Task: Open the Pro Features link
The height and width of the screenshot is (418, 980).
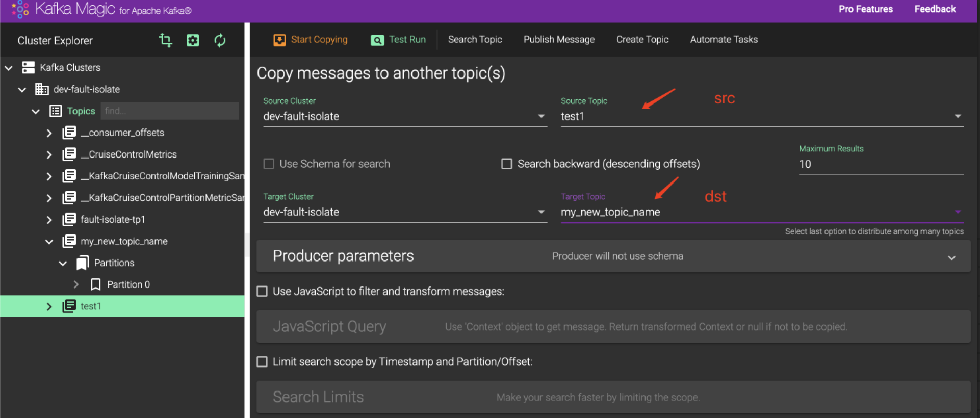Action: click(x=865, y=9)
